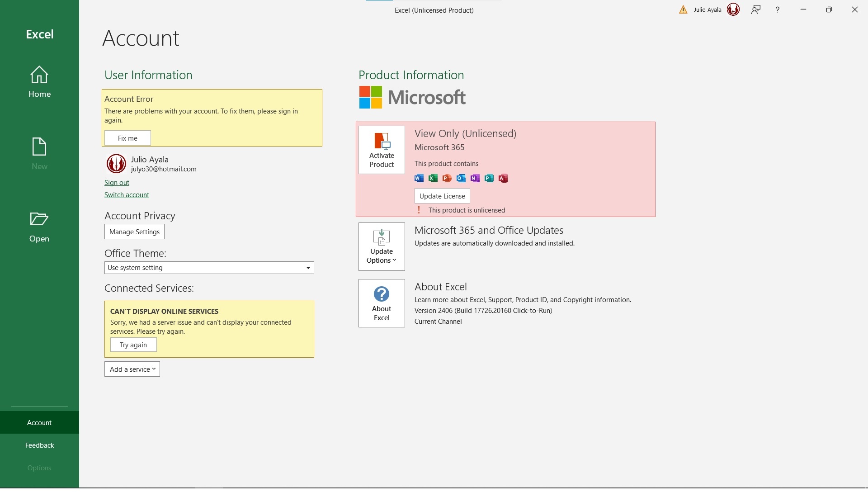Click the Julio Ayala profile avatar in title bar
868x492 pixels.
coord(733,9)
